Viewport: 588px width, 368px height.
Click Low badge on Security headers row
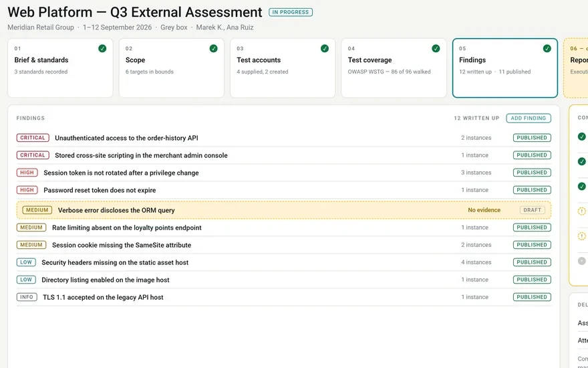26,262
